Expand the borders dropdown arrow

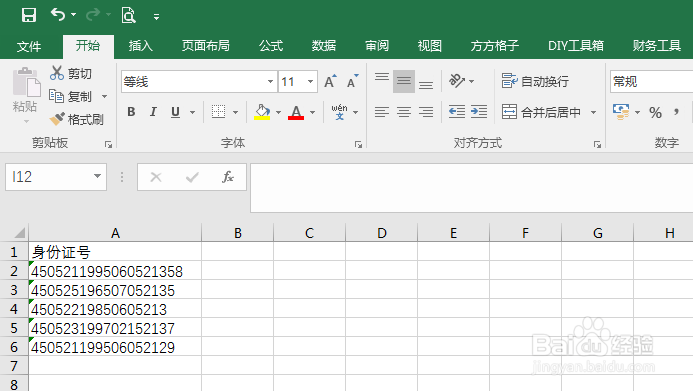click(236, 112)
